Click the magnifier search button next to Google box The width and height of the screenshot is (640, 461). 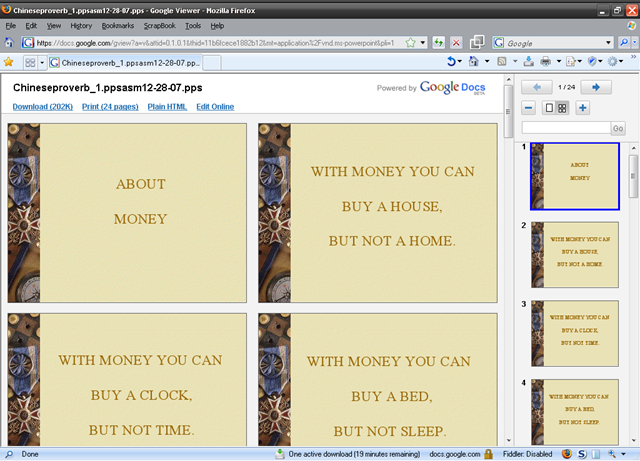click(x=624, y=42)
